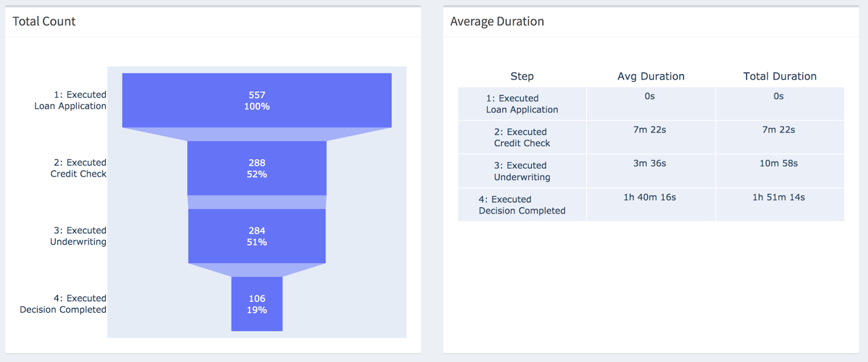Click the 1h 51m 14s total duration cell

click(778, 197)
